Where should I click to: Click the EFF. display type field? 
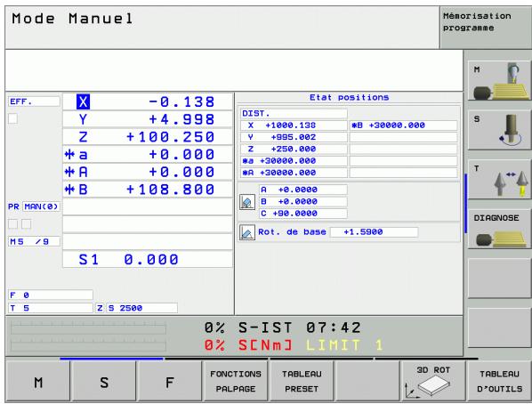point(34,101)
